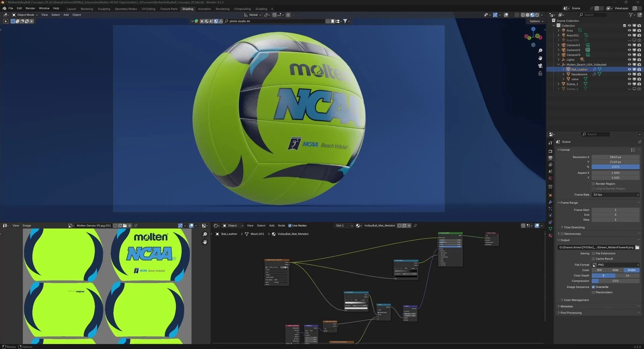Hide CameraV1 in viewport
This screenshot has width=644, height=349.
click(x=629, y=45)
